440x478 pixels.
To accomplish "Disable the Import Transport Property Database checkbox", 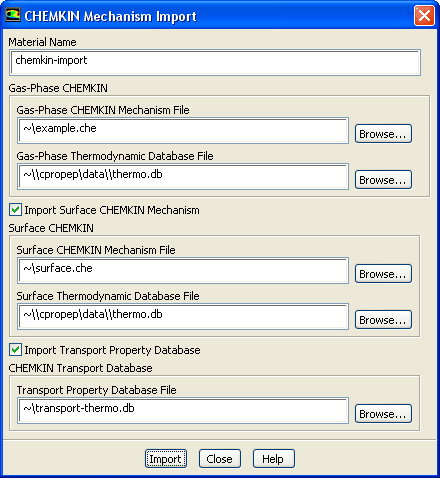I will [15, 350].
